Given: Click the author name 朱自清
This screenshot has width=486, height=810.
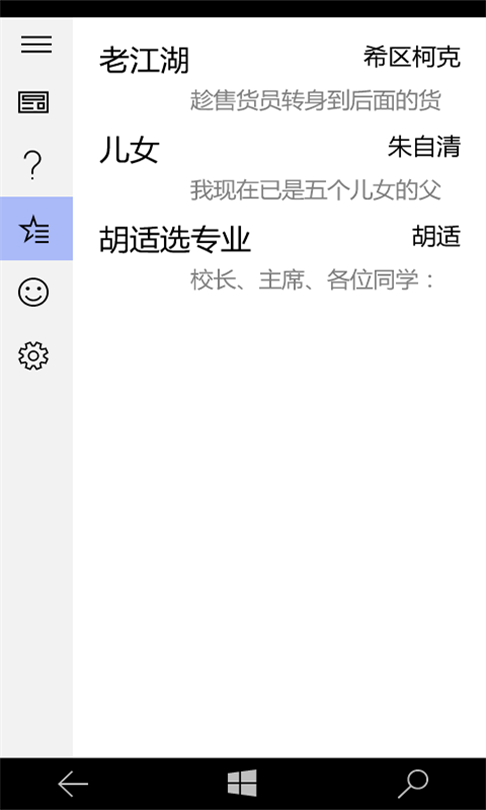Looking at the screenshot, I should 424,147.
